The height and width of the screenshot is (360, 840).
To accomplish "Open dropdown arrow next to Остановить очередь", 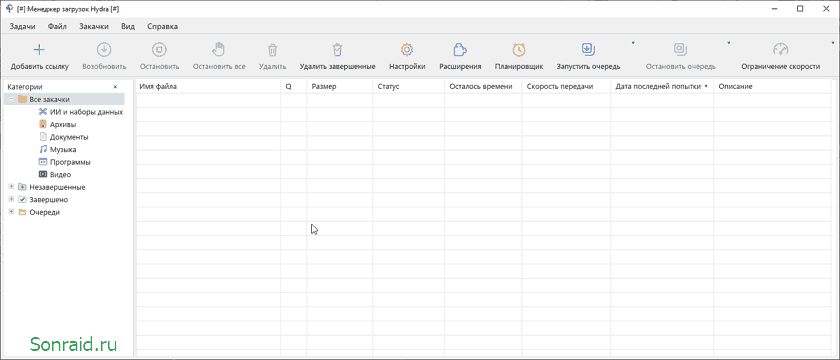I will [728, 42].
